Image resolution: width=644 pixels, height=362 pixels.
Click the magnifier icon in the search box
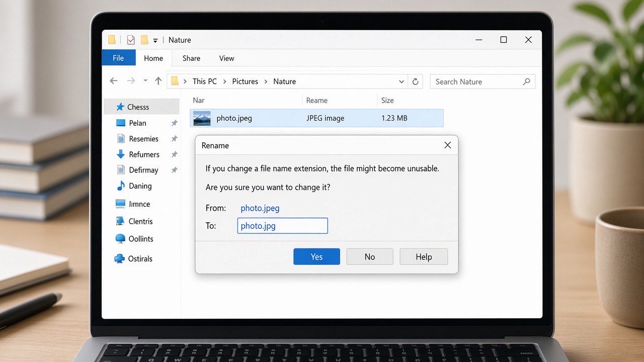(x=527, y=81)
